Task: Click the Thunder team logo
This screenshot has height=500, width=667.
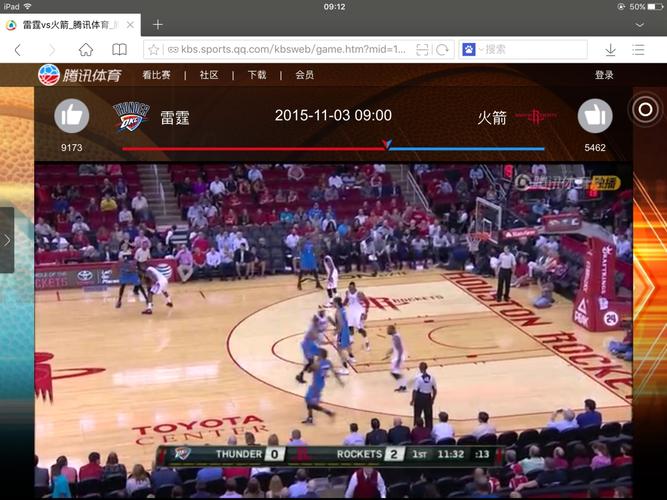Action: click(130, 117)
